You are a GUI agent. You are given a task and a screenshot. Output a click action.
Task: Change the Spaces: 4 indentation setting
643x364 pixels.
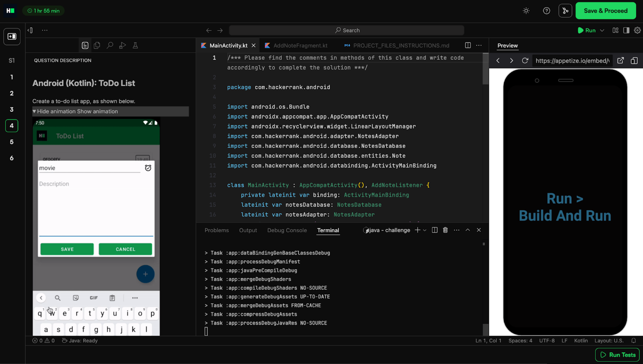pyautogui.click(x=520, y=340)
